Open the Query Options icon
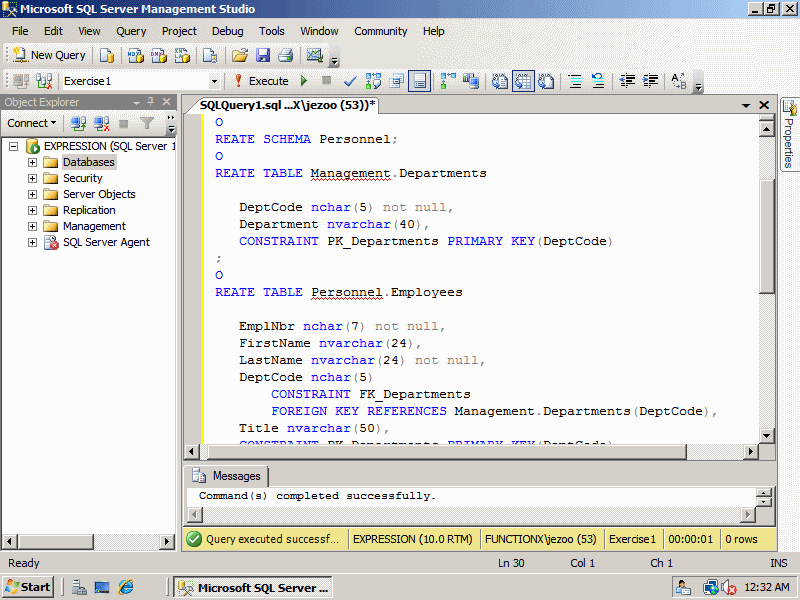 (396, 81)
